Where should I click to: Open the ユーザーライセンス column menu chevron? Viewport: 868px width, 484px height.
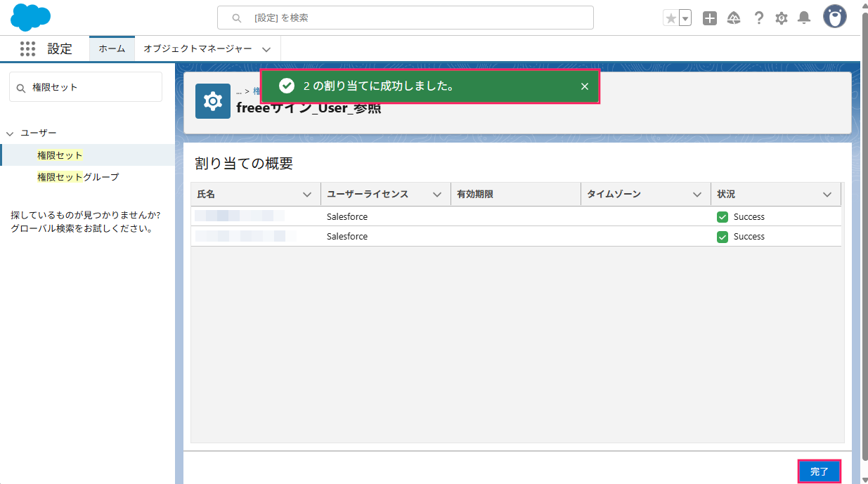[437, 195]
